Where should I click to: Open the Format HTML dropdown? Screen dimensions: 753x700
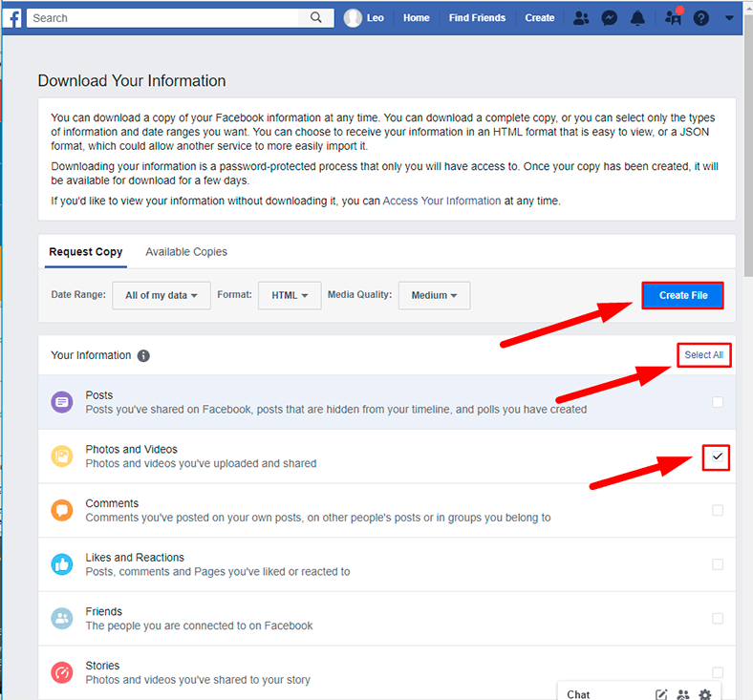[290, 295]
